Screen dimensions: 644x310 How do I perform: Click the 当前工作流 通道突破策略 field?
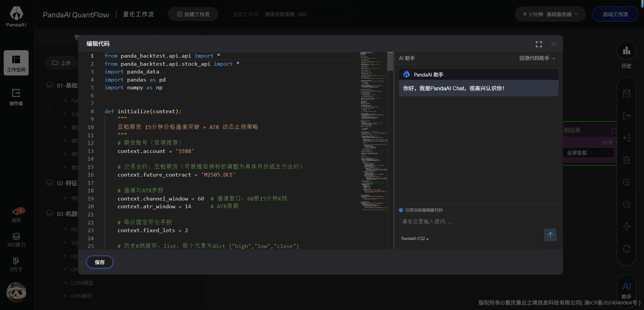point(289,14)
